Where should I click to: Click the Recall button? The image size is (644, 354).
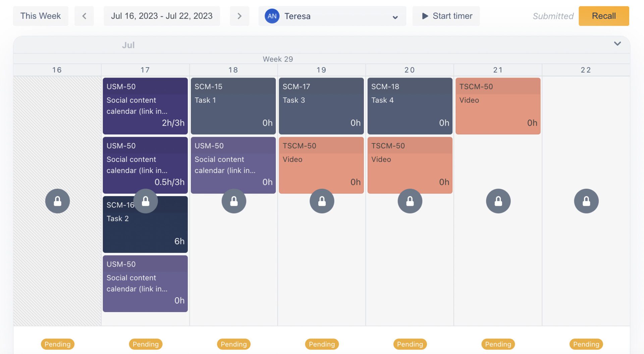[603, 16]
